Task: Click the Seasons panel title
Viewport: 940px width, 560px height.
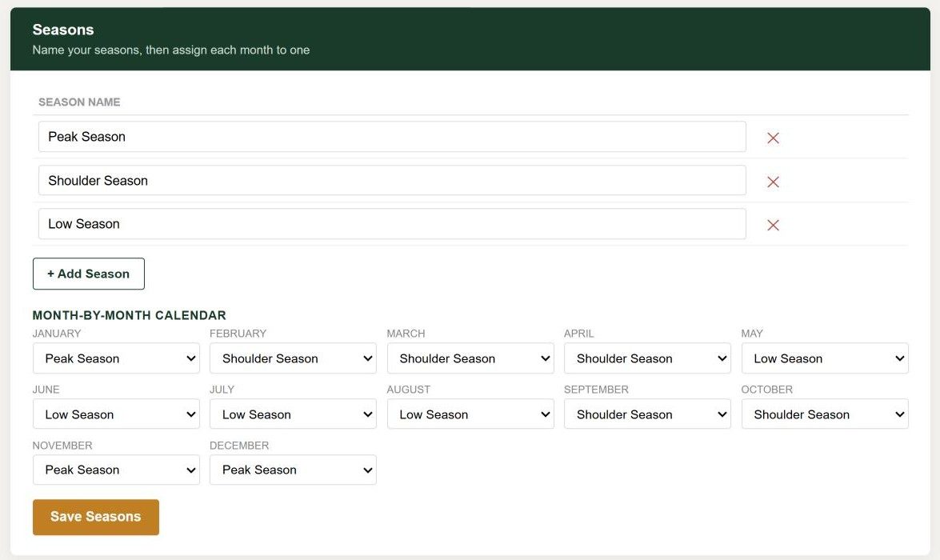Action: click(x=63, y=30)
